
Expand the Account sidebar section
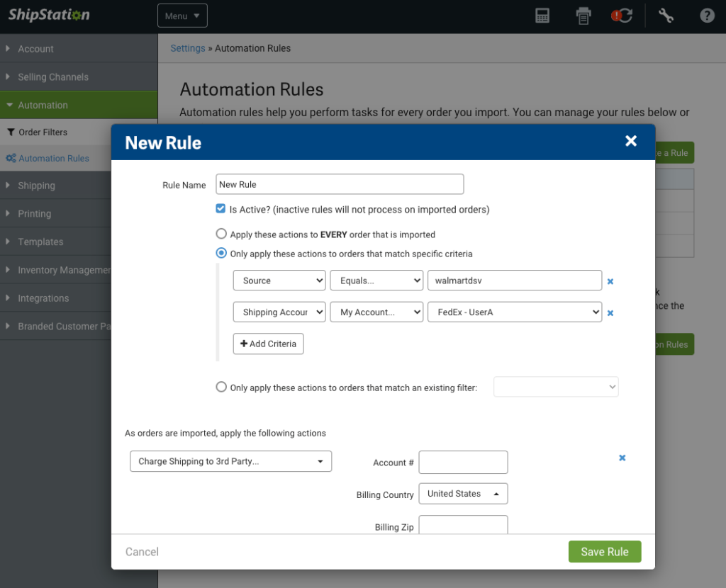point(79,49)
